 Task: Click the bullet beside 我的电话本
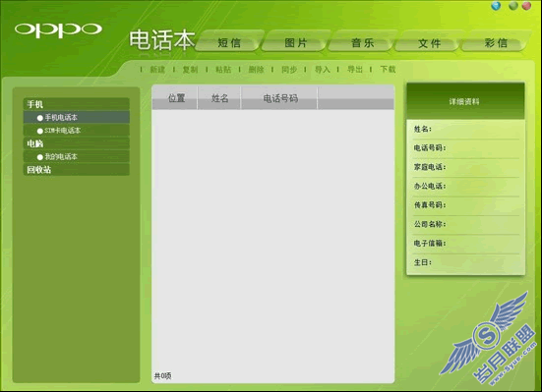(39, 157)
